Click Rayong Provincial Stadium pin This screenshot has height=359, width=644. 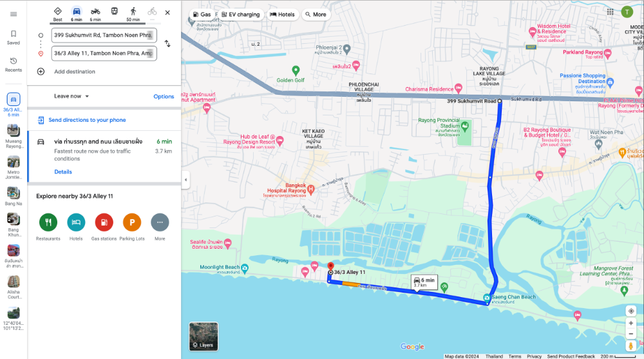(465, 126)
